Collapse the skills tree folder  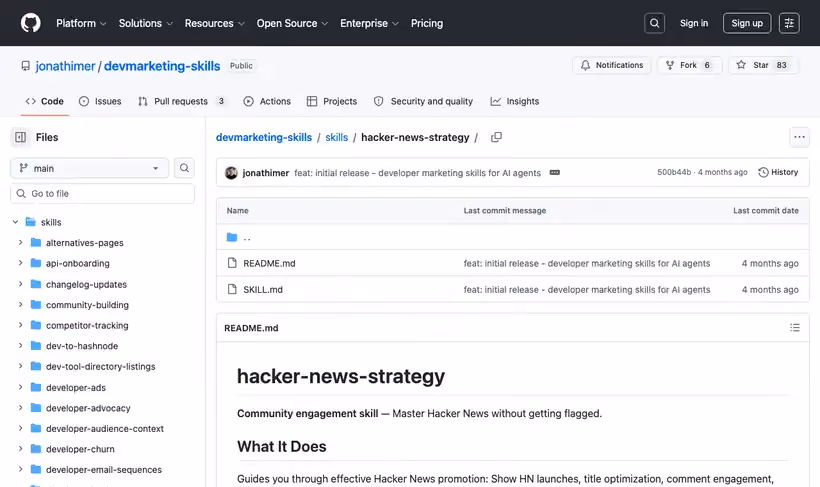15,222
